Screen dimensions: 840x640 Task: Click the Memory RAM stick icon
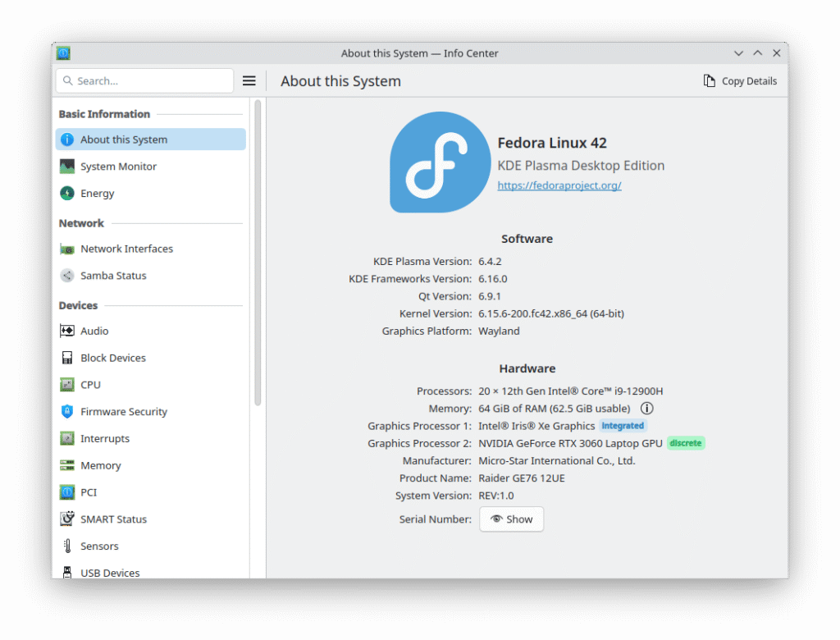click(x=67, y=465)
